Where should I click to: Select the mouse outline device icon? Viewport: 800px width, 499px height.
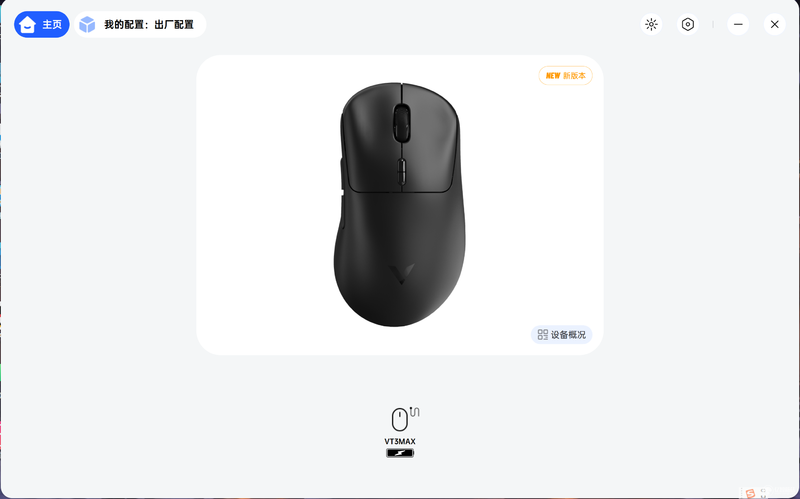pyautogui.click(x=399, y=420)
